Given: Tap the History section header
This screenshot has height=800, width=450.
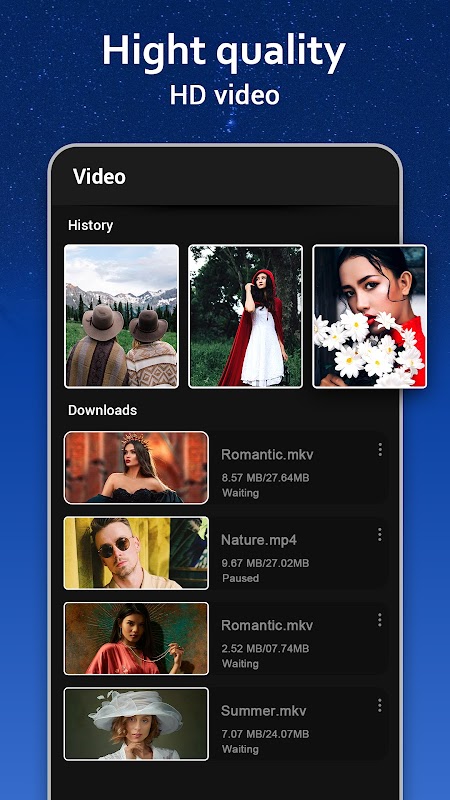Looking at the screenshot, I should (90, 225).
